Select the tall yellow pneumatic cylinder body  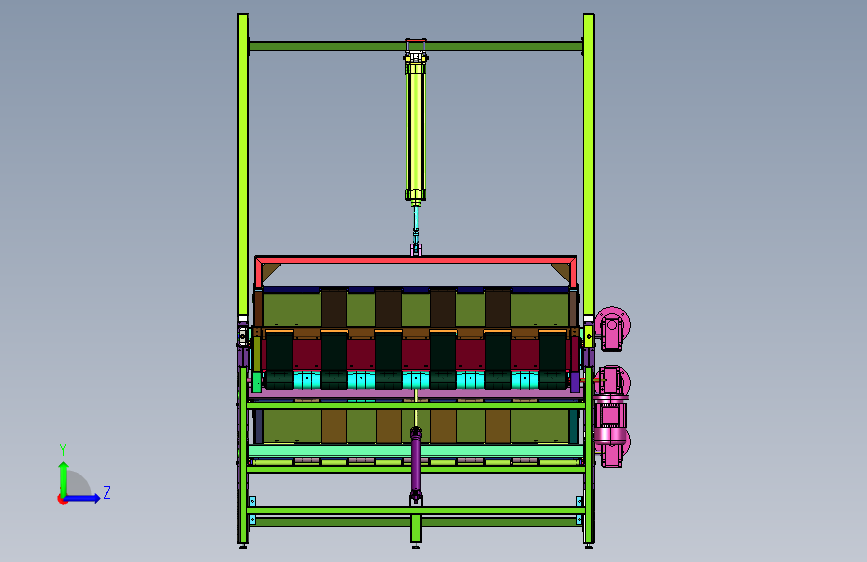tap(415, 131)
